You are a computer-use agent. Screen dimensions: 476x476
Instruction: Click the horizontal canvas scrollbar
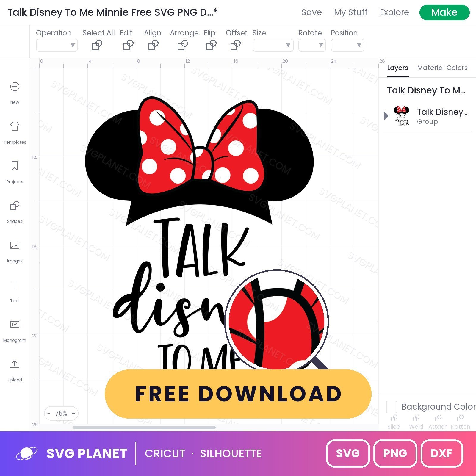(144, 428)
